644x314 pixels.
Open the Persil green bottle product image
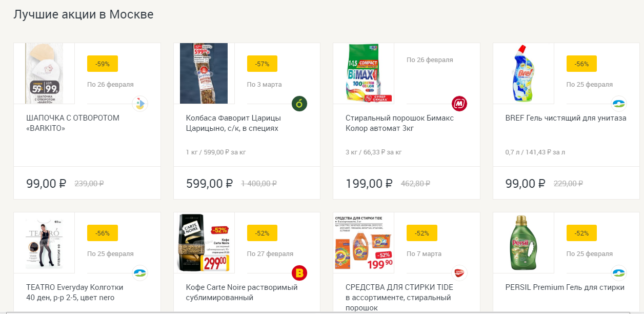pyautogui.click(x=523, y=243)
